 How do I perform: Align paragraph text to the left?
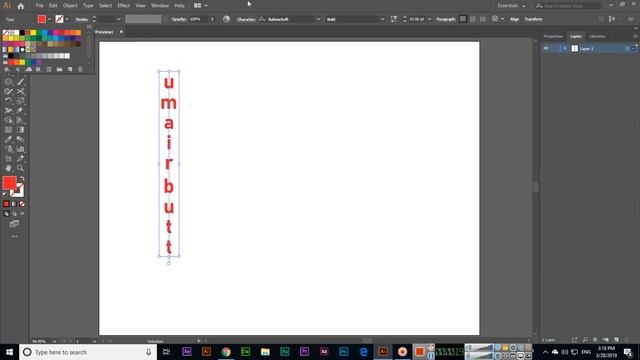coord(463,19)
